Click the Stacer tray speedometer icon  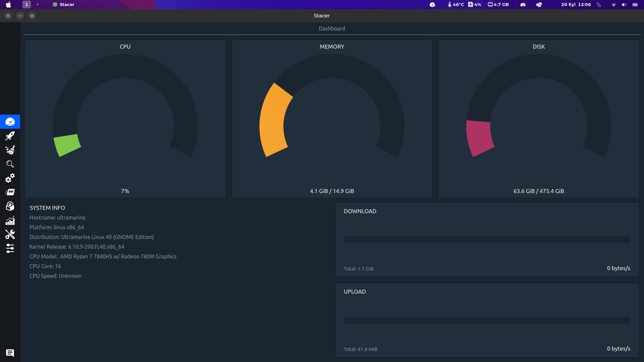432,5
